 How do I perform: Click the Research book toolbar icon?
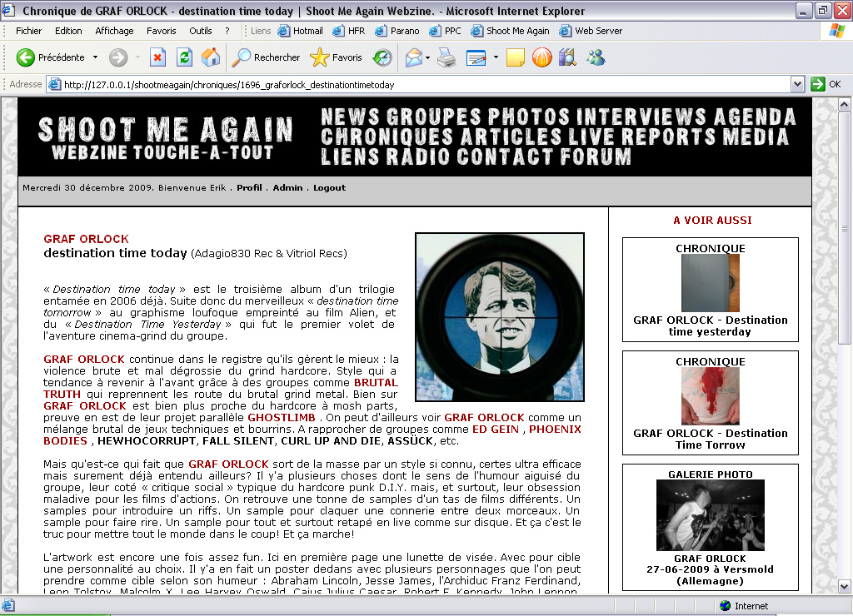pyautogui.click(x=567, y=57)
